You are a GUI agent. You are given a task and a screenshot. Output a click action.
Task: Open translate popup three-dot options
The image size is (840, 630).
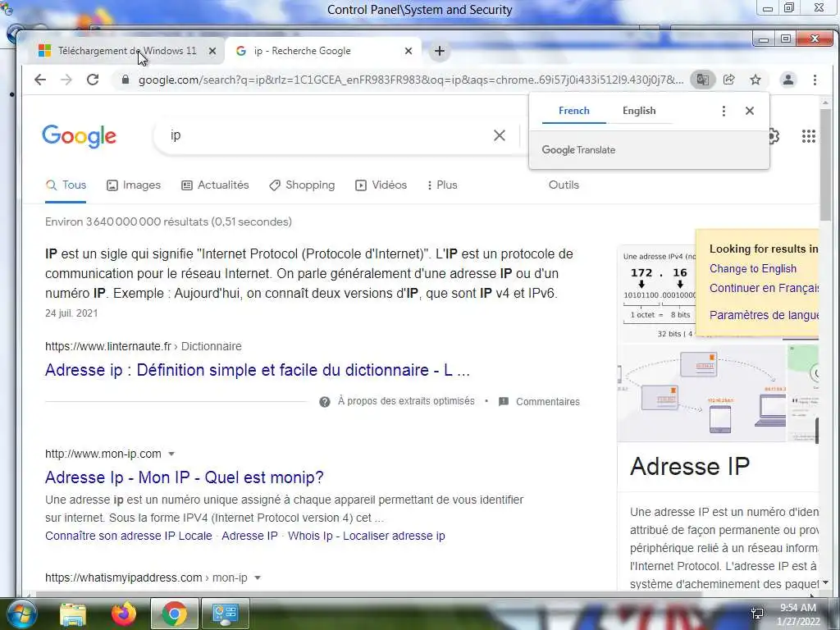pyautogui.click(x=724, y=111)
